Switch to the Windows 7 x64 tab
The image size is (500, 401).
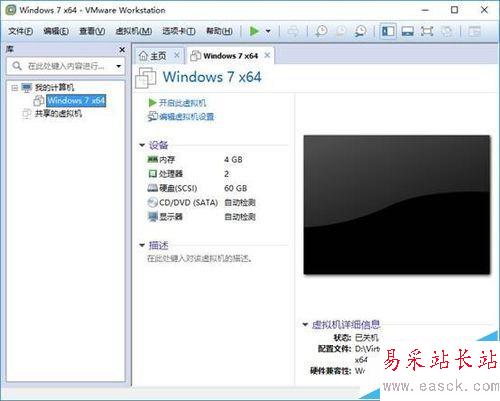(231, 56)
